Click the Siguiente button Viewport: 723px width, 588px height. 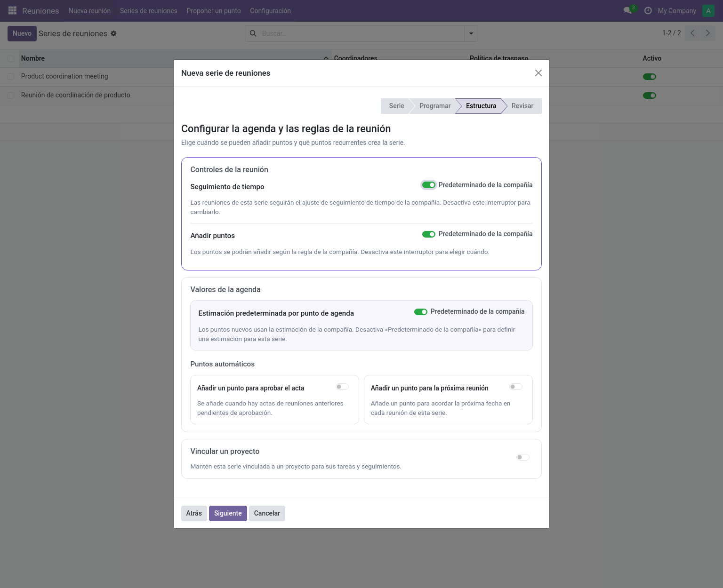[x=228, y=513]
